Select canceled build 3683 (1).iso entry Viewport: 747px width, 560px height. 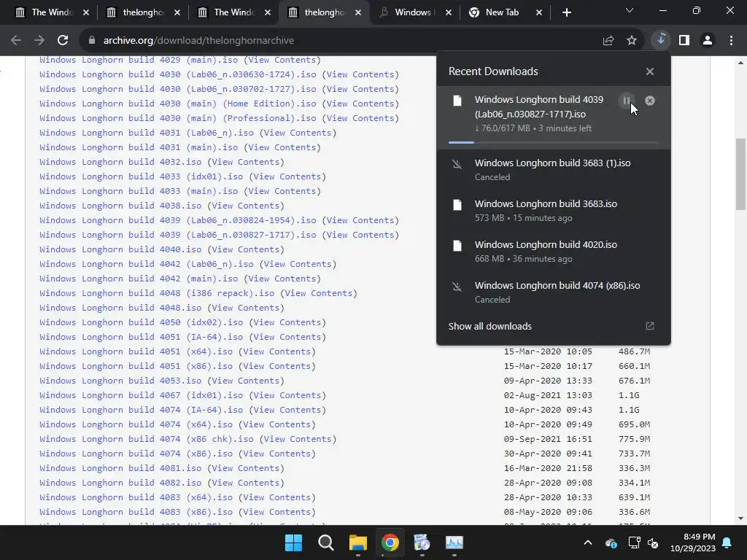point(553,169)
